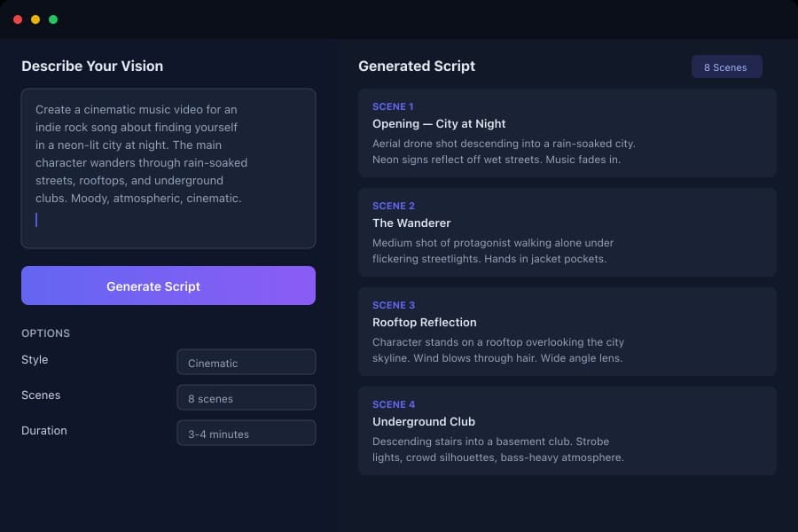This screenshot has height=532, width=798.
Task: Open the Style dropdown showing Cinematic
Action: (x=246, y=362)
